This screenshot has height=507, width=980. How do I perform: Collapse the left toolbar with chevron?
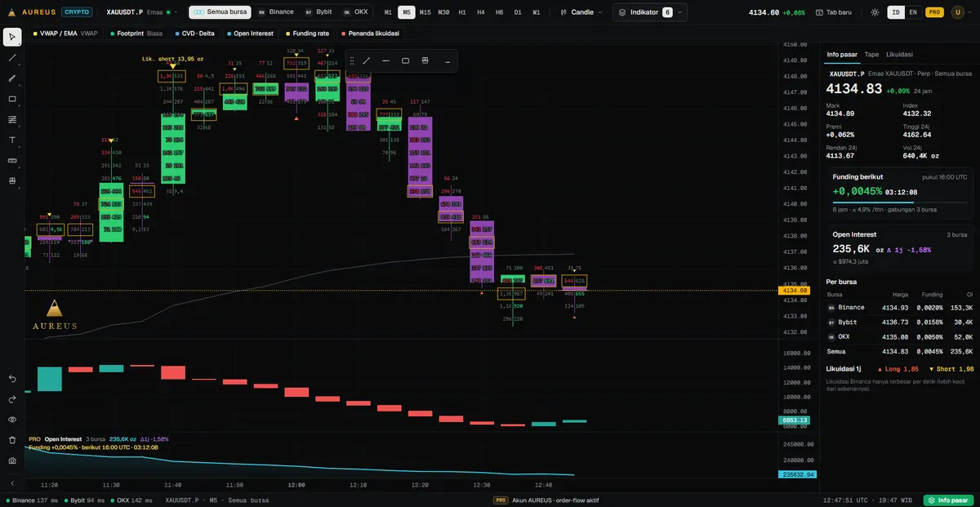pyautogui.click(x=12, y=483)
